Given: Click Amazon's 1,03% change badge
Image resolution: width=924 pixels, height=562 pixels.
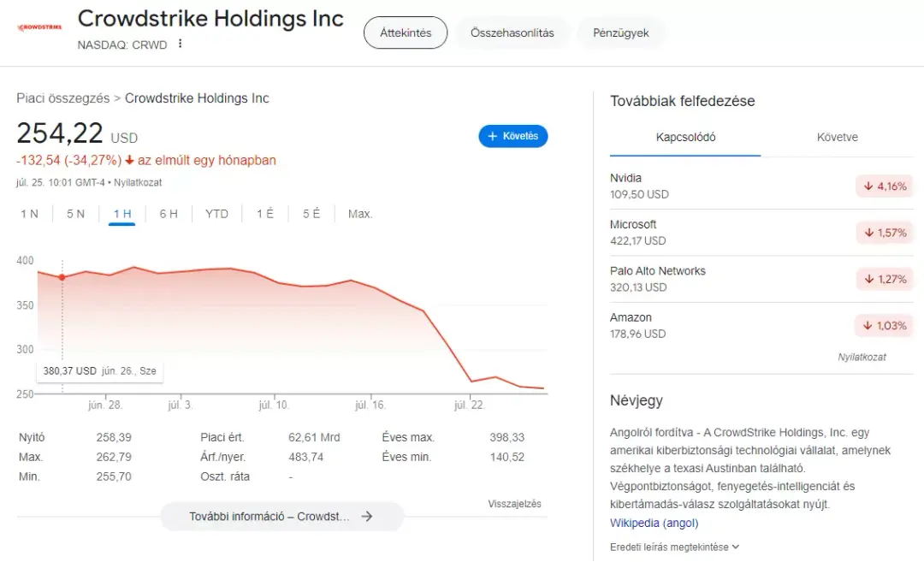Looking at the screenshot, I should [885, 326].
